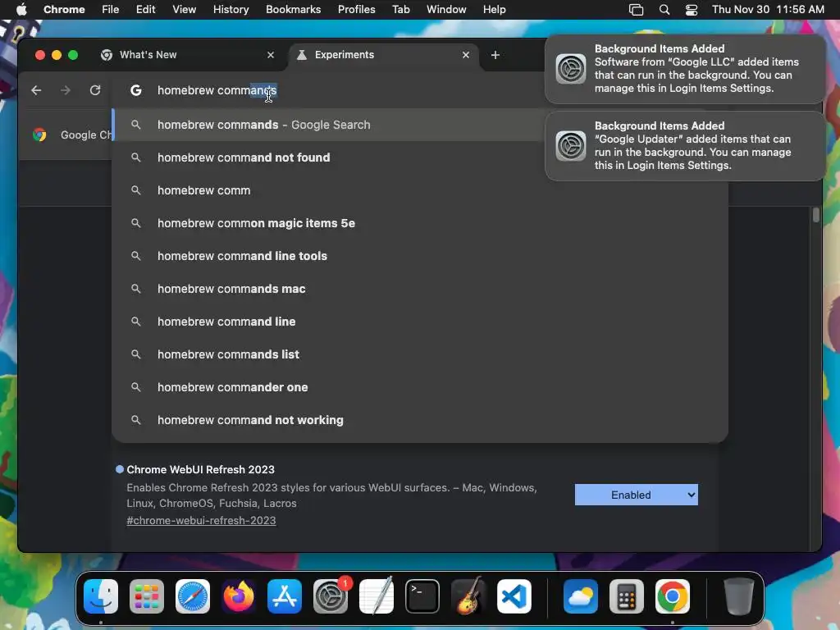Launch Safari from the Dock
Image resolution: width=840 pixels, height=630 pixels.
(193, 596)
